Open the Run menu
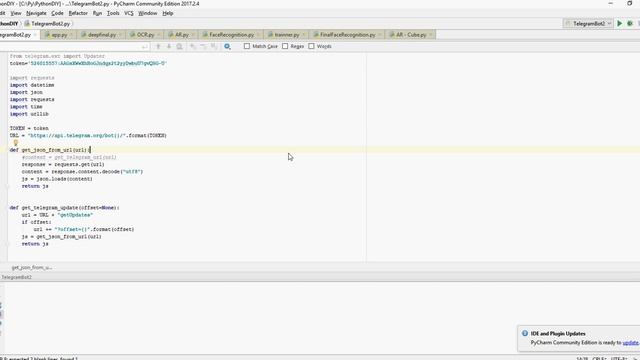This screenshot has width=640, height=360. pyautogui.click(x=97, y=13)
